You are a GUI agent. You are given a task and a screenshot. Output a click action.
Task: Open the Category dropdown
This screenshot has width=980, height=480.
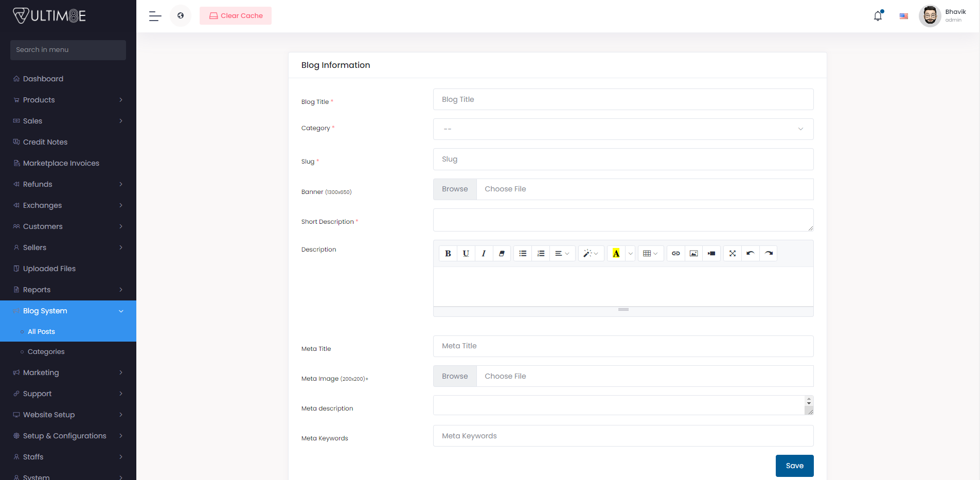click(623, 129)
